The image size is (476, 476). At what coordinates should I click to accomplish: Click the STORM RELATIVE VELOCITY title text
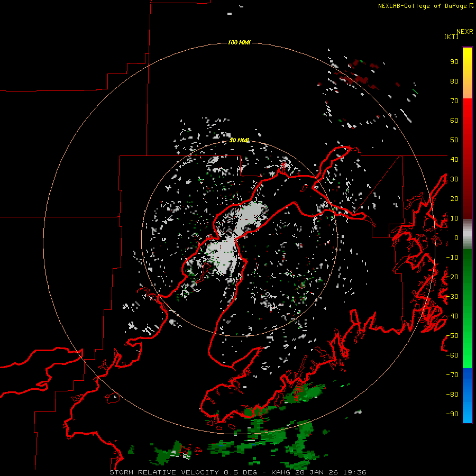164,472
